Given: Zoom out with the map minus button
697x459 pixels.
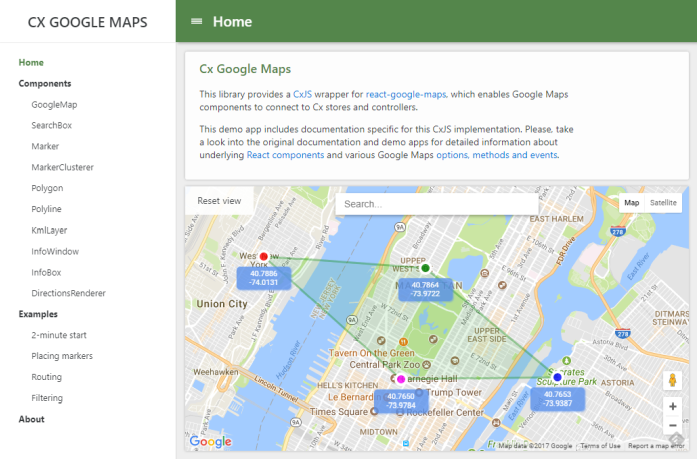Looking at the screenshot, I should [x=673, y=425].
